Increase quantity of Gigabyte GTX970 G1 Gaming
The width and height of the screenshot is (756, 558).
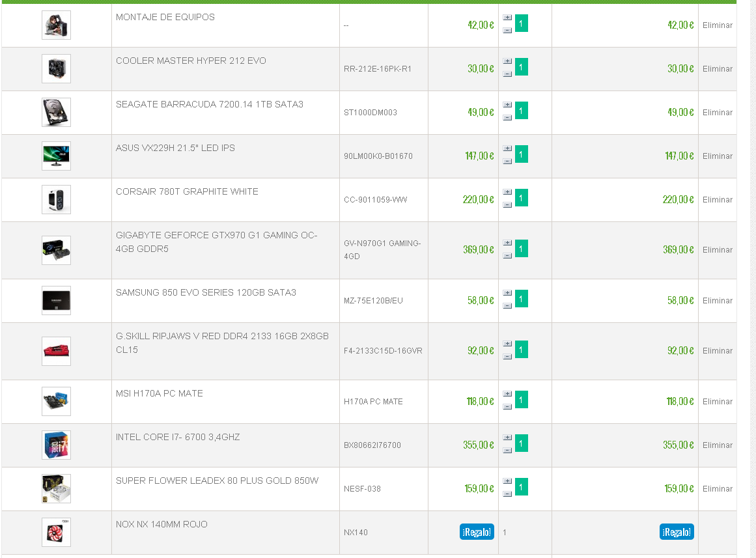click(x=507, y=243)
